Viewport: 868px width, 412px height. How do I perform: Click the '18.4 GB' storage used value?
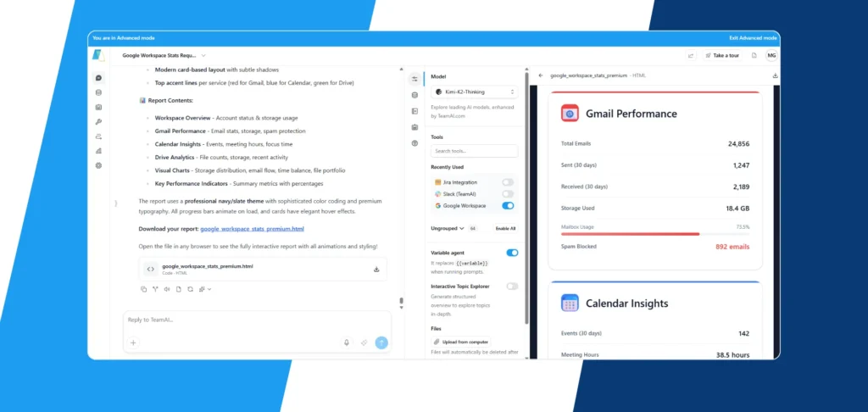tap(737, 209)
